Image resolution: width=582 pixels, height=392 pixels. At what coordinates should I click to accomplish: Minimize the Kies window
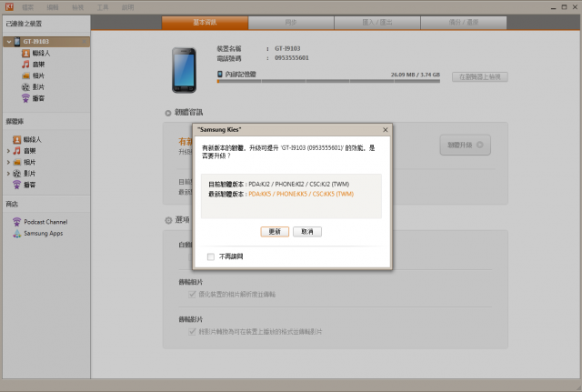pos(554,7)
